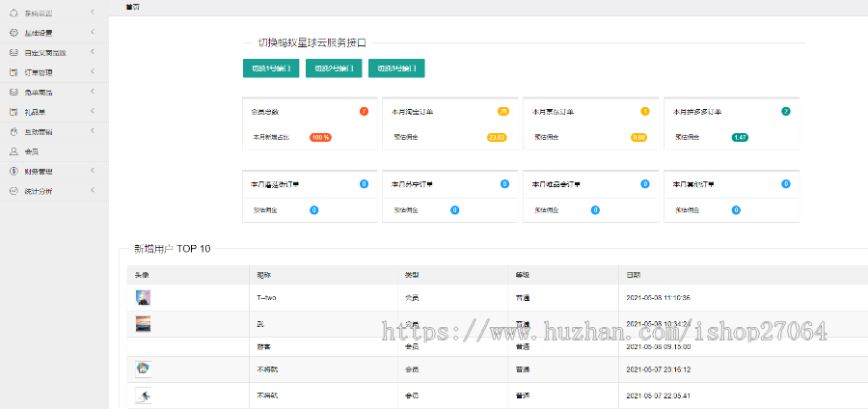Expand the 财务管理 submenu arrow

[x=92, y=171]
